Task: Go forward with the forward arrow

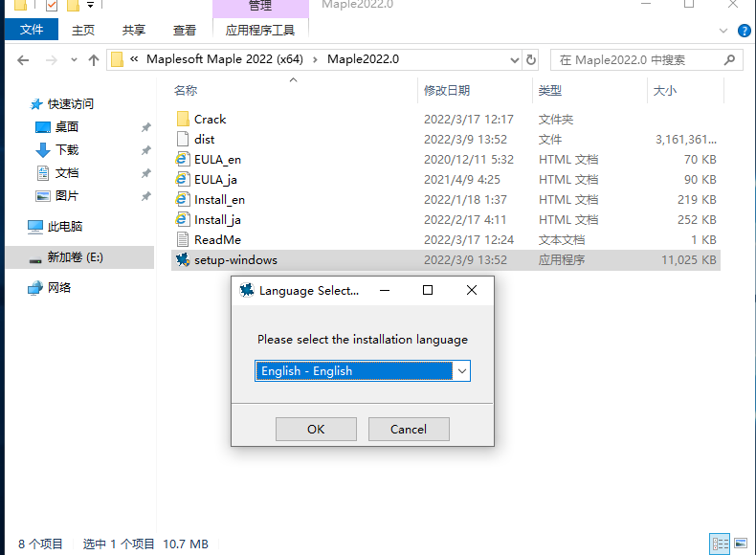Action: (x=51, y=60)
